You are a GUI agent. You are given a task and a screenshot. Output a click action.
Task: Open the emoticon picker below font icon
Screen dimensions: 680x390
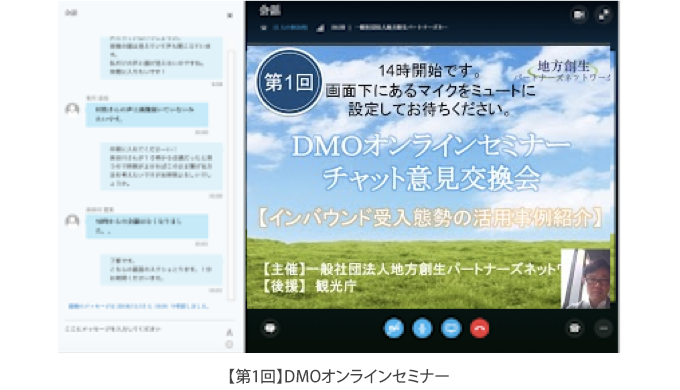[x=229, y=344]
